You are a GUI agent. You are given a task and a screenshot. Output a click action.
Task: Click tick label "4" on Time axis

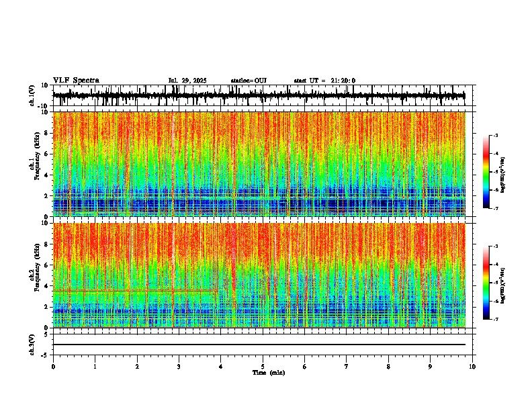point(221,367)
